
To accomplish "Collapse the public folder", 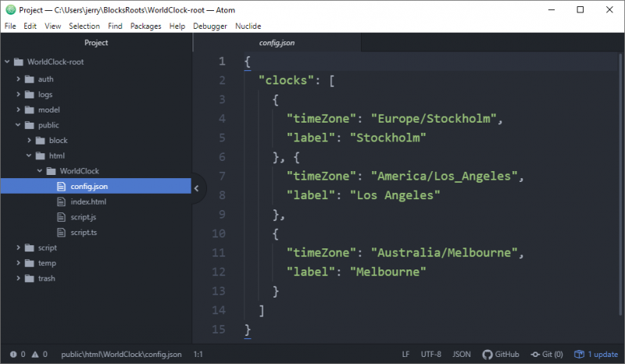I will tap(18, 125).
